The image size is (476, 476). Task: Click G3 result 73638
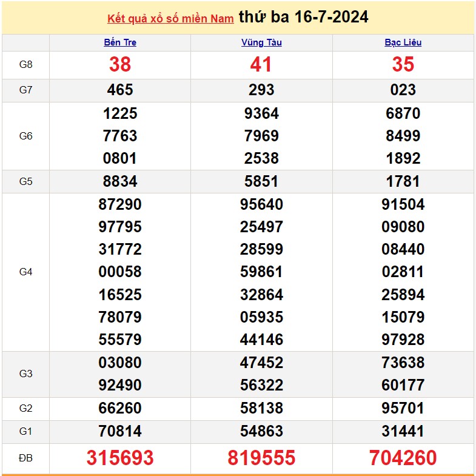point(403,363)
